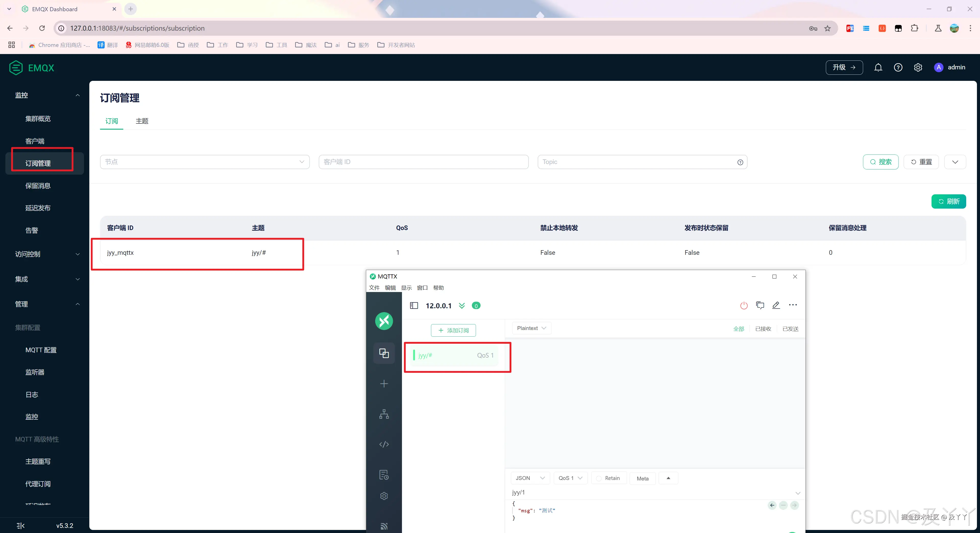980x533 pixels.
Task: Open MQTTX new window icon
Action: (x=760, y=305)
